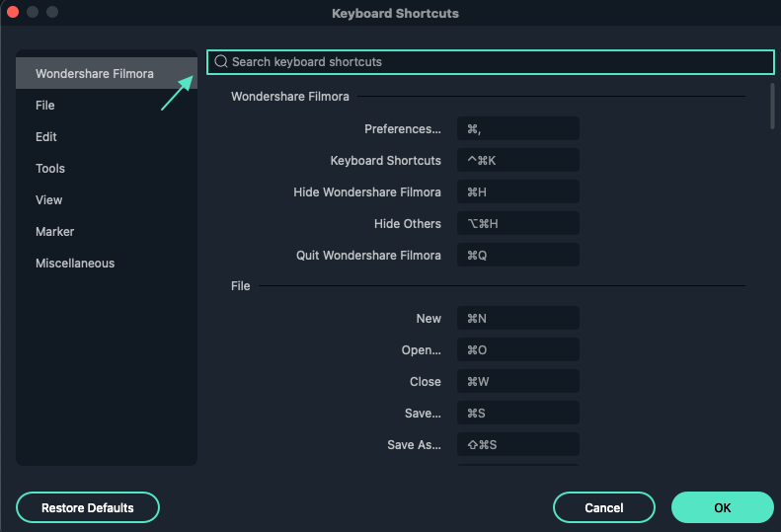
Task: Change the Hide Others shortcut field
Action: tap(518, 224)
